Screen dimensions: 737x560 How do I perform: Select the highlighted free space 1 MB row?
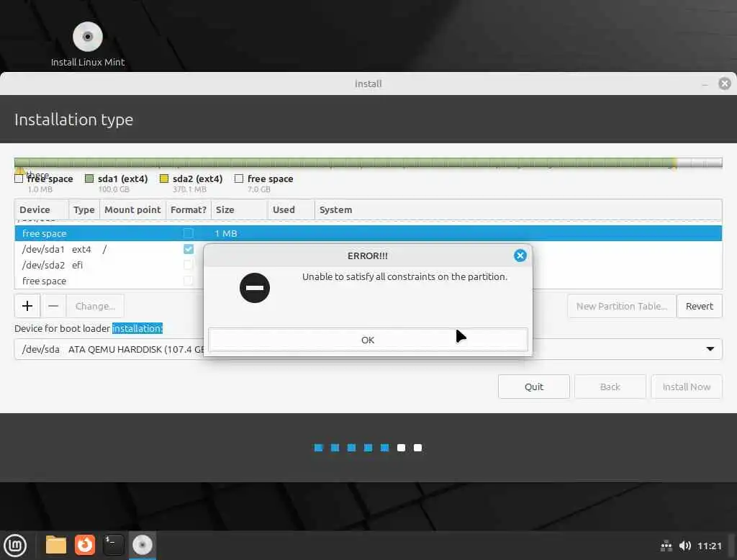[368, 233]
